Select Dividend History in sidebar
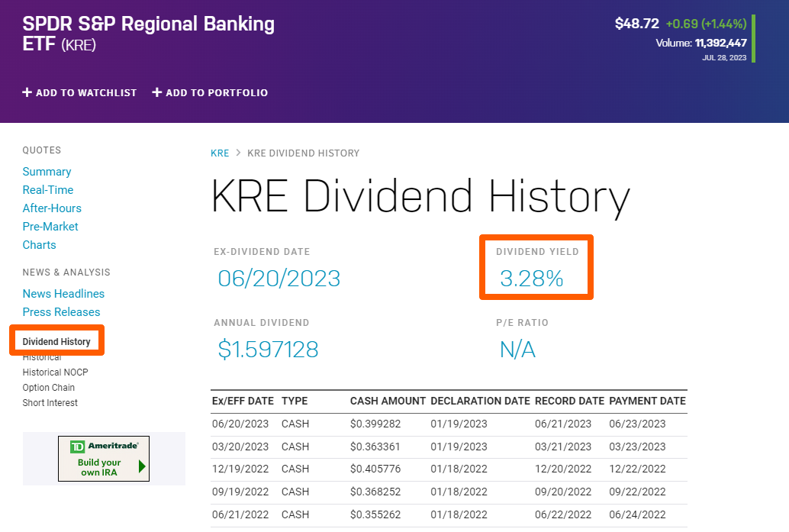 tap(56, 342)
